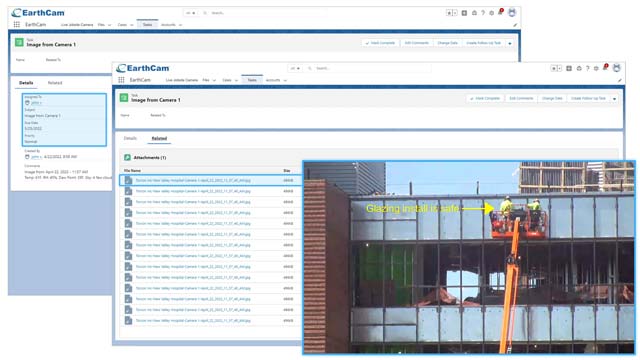Click the global add plus icon, front window
The height and width of the screenshot is (360, 640).
(x=569, y=69)
